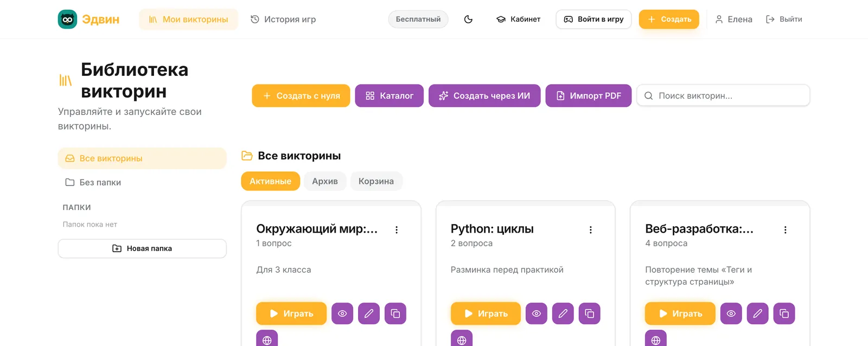Click Новая папка button

click(142, 248)
